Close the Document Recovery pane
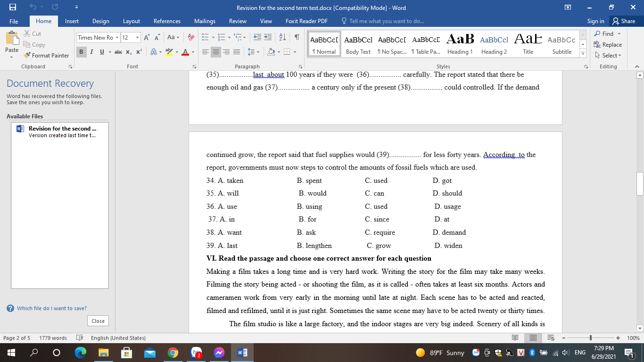Viewport: 644px width, 362px height. pos(98,321)
